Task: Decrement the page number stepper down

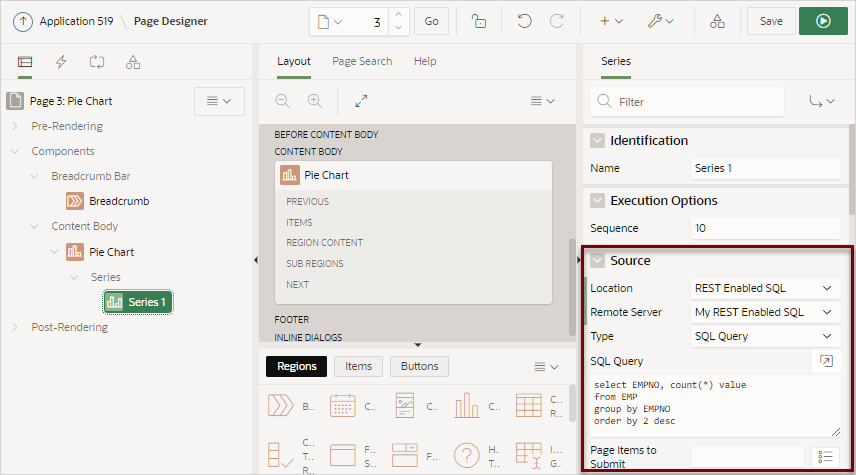Action: (399, 28)
